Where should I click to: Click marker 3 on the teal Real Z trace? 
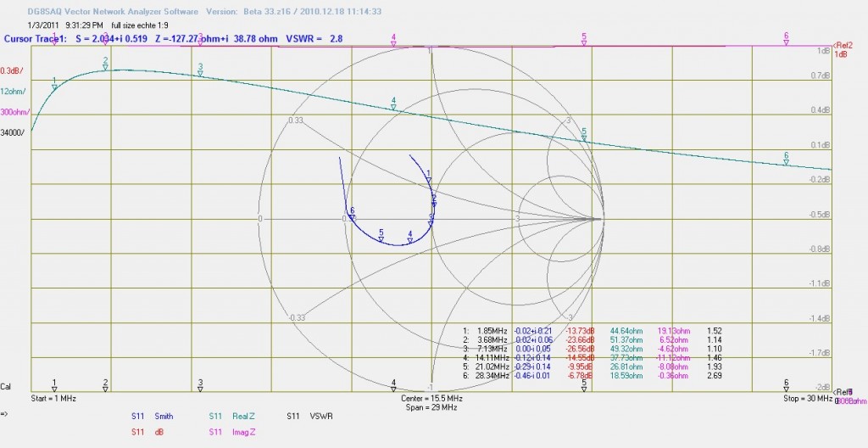point(200,70)
